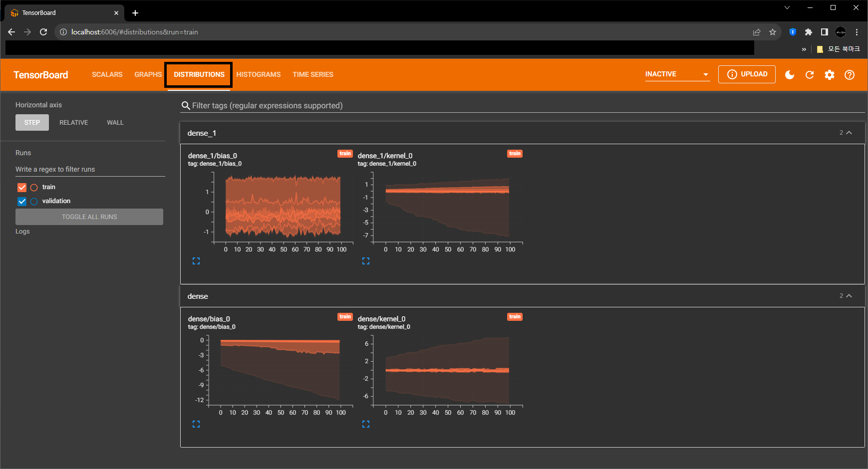The width and height of the screenshot is (868, 469).
Task: Open the INACTIVE dashboards dropdown
Action: 677,74
